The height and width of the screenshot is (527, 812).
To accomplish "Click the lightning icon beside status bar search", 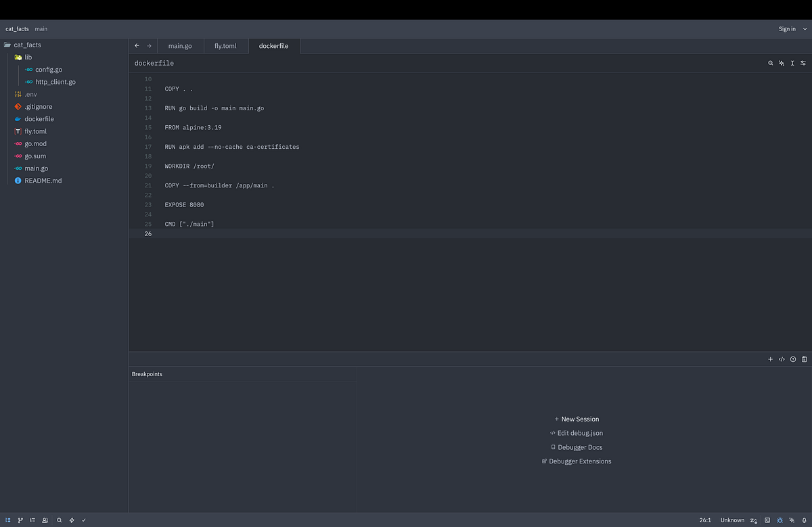I will (x=72, y=520).
